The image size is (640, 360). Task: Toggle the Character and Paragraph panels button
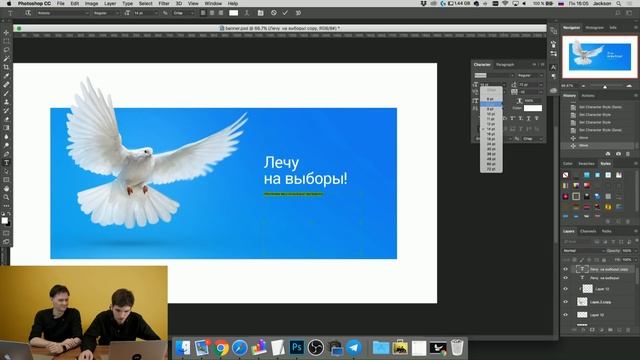pos(260,13)
